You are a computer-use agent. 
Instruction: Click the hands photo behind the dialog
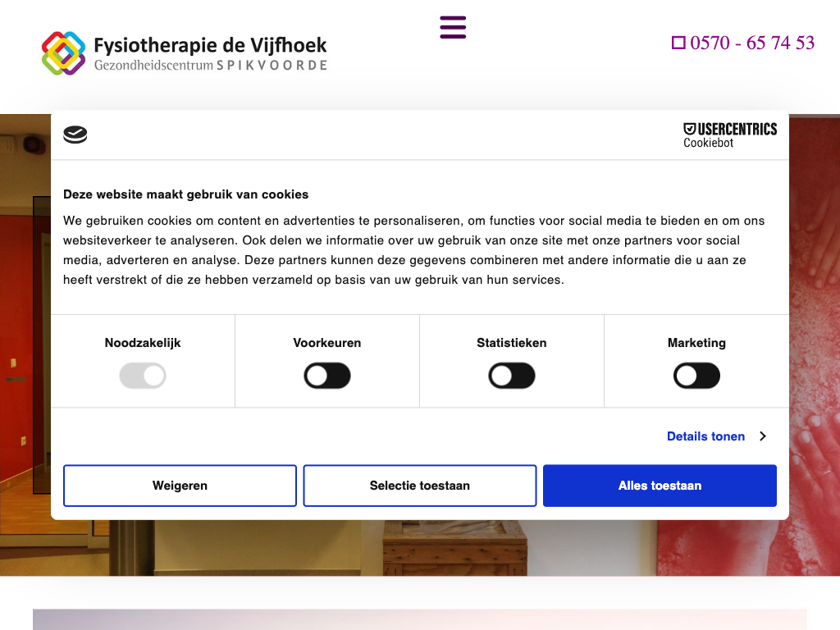pos(814,328)
